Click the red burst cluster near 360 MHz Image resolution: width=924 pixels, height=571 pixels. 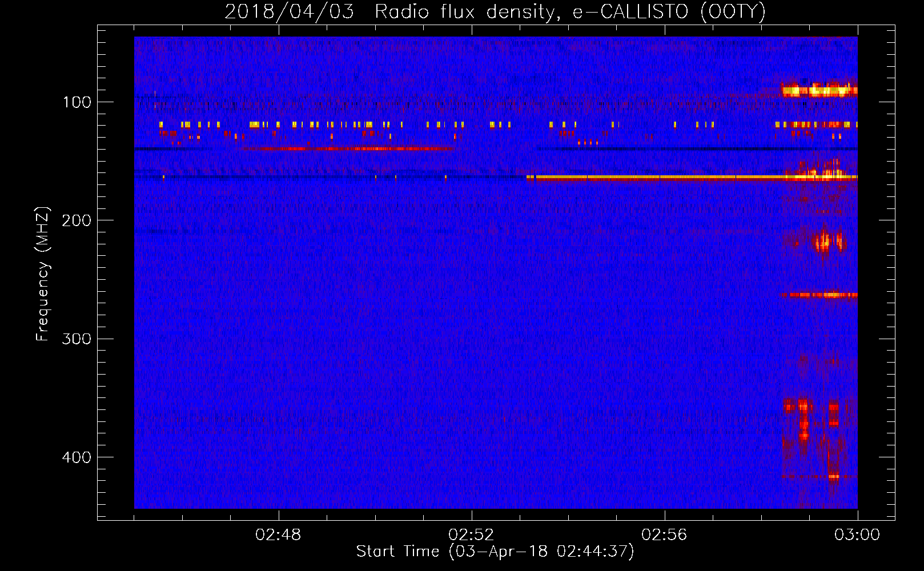pos(811,420)
